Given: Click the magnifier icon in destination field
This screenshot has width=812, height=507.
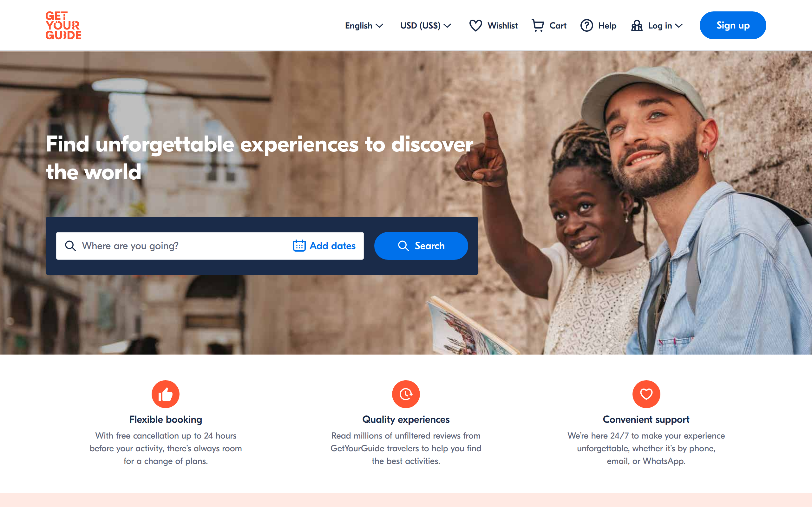Looking at the screenshot, I should 70,246.
